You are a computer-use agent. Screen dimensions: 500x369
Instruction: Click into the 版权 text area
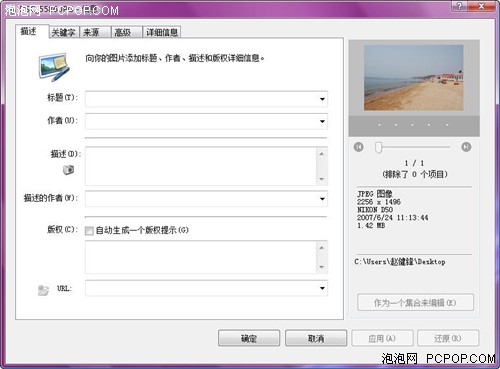coord(201,257)
